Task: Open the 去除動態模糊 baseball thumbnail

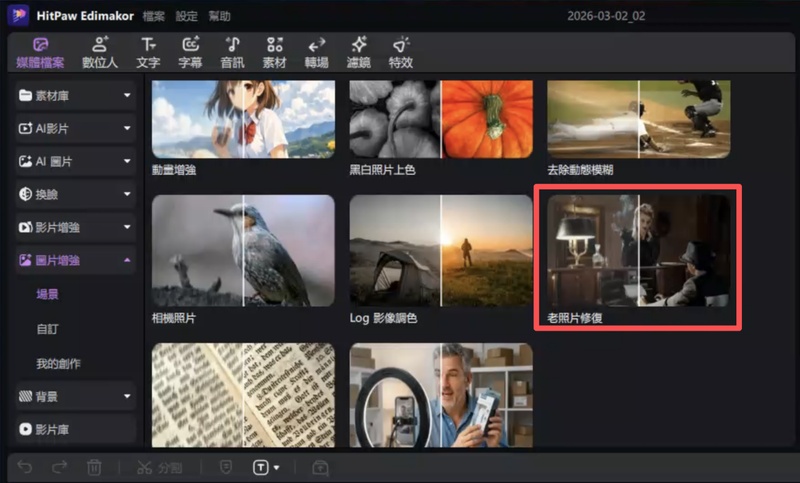Action: pyautogui.click(x=639, y=119)
